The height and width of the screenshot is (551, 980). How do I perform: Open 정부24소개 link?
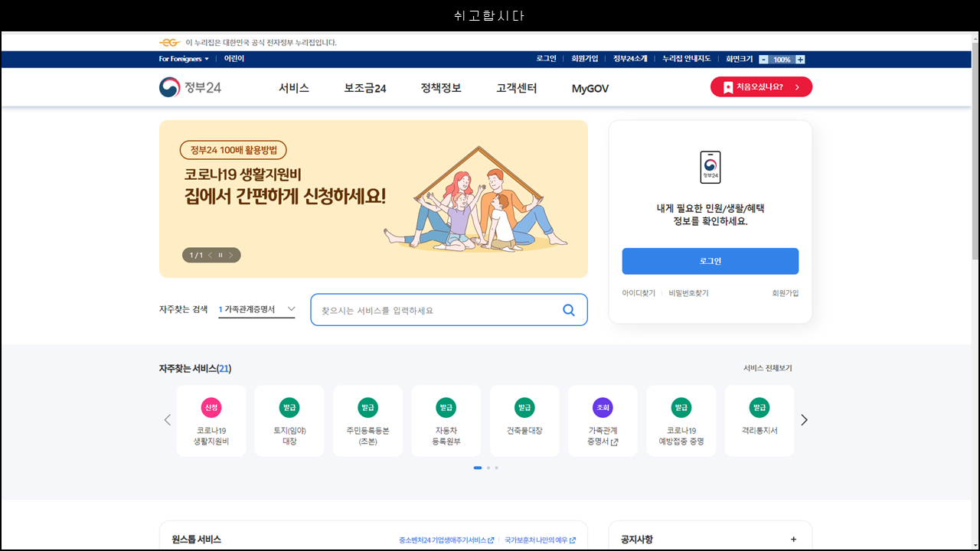click(630, 59)
